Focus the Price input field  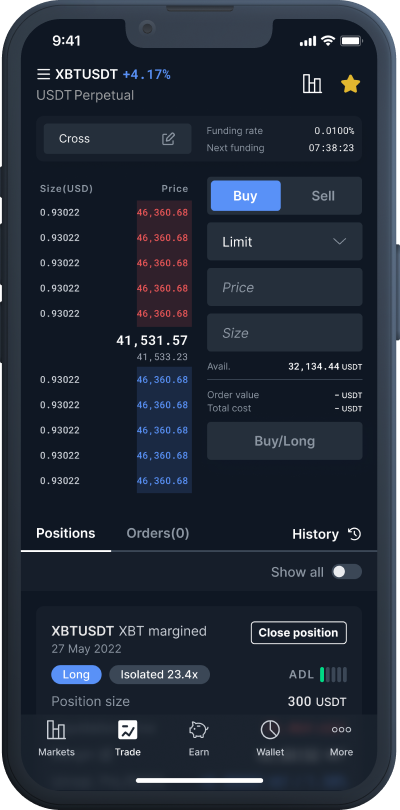click(285, 287)
